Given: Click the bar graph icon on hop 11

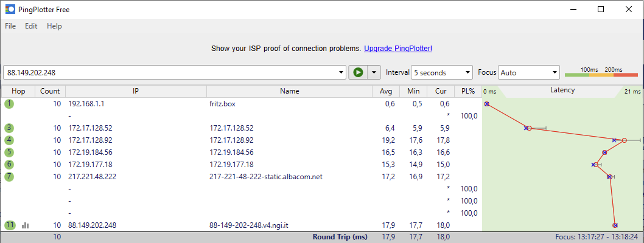Looking at the screenshot, I should [26, 225].
